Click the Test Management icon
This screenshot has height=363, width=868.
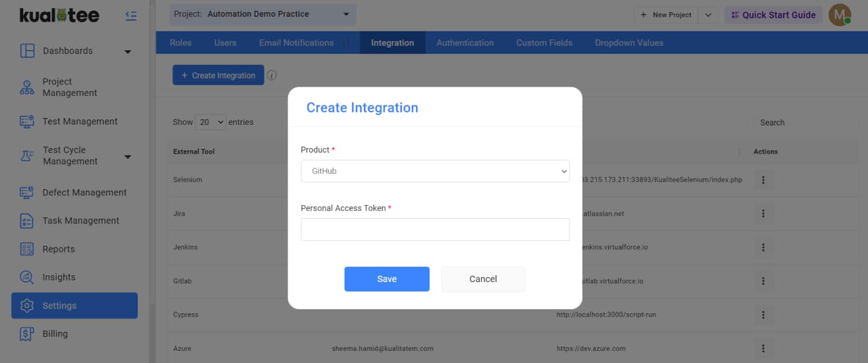pyautogui.click(x=27, y=121)
